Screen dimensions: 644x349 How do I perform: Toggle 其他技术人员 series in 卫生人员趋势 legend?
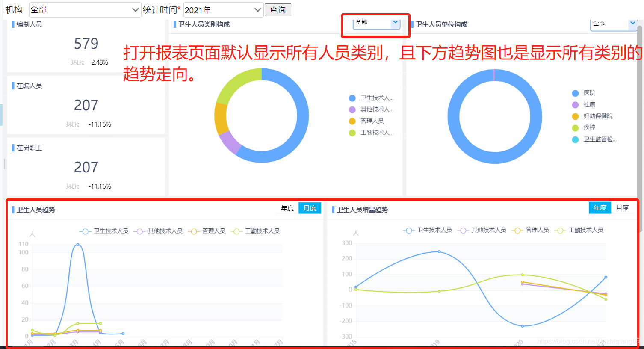[x=158, y=231]
